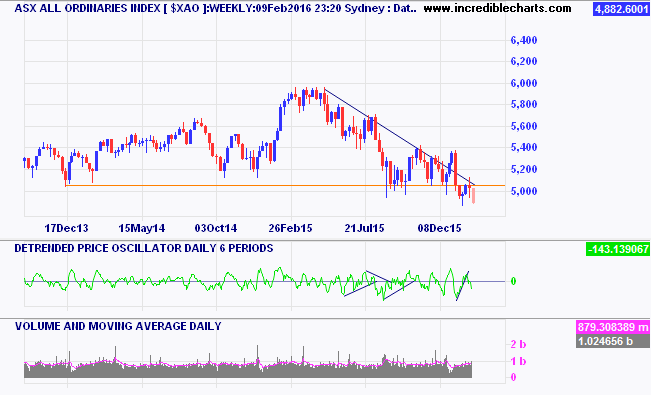Click the 2 b volume axis label
This screenshot has width=651, height=395.
coord(518,344)
